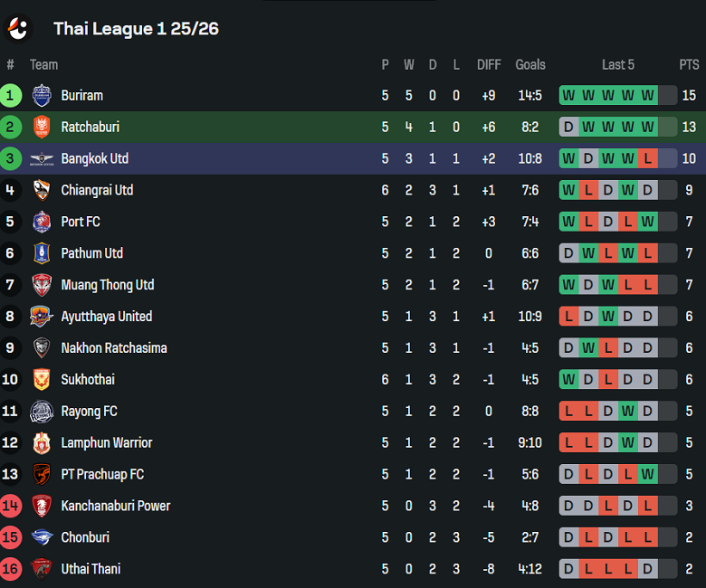Sort table by PTS column header

click(x=689, y=64)
